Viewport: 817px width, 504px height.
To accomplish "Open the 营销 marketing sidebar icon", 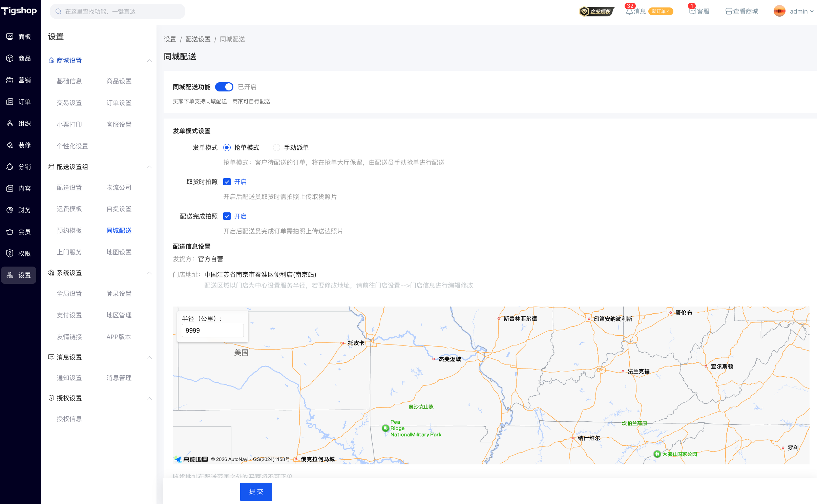I will click(10, 80).
